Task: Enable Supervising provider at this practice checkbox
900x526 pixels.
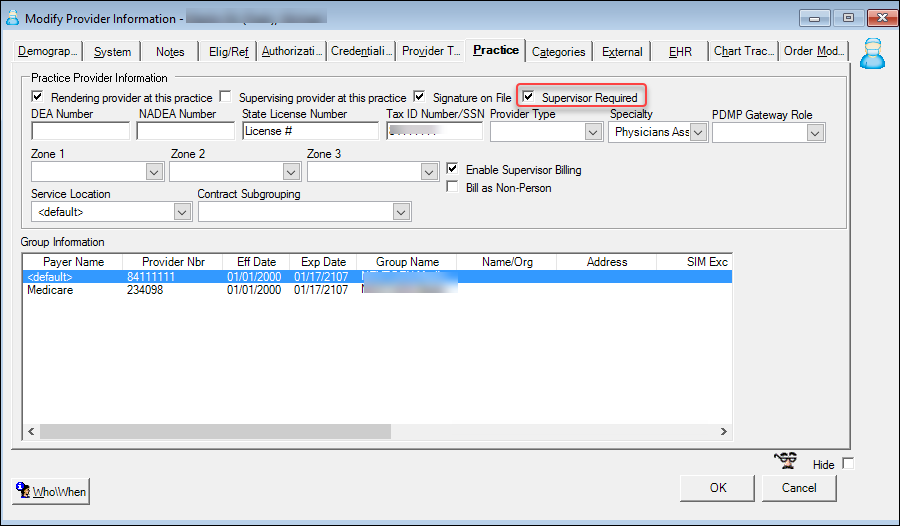Action: pyautogui.click(x=225, y=96)
